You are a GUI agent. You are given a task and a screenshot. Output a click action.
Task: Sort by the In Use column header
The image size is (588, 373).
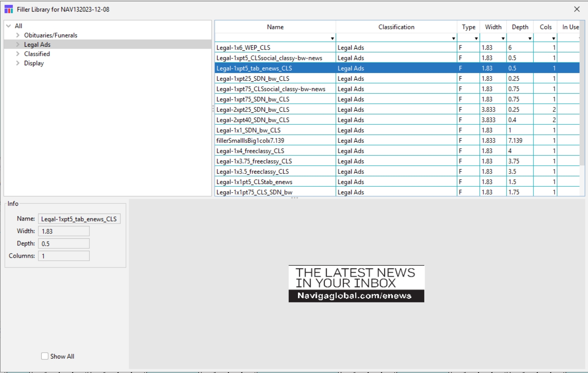tap(570, 27)
